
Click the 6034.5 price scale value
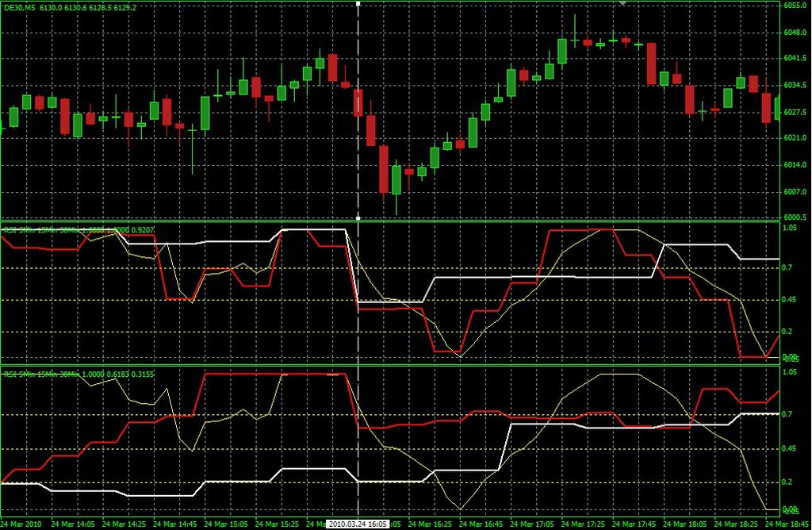click(793, 85)
